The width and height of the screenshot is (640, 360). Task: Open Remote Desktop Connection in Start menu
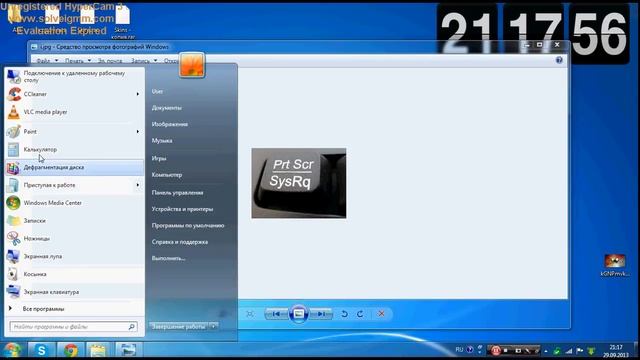pyautogui.click(x=74, y=76)
